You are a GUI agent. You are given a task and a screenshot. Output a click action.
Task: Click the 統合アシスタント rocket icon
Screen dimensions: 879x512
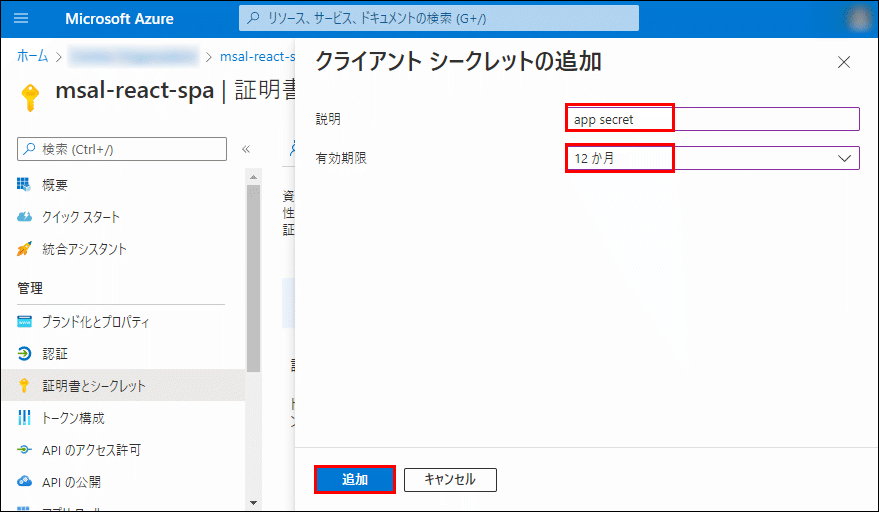pyautogui.click(x=24, y=249)
